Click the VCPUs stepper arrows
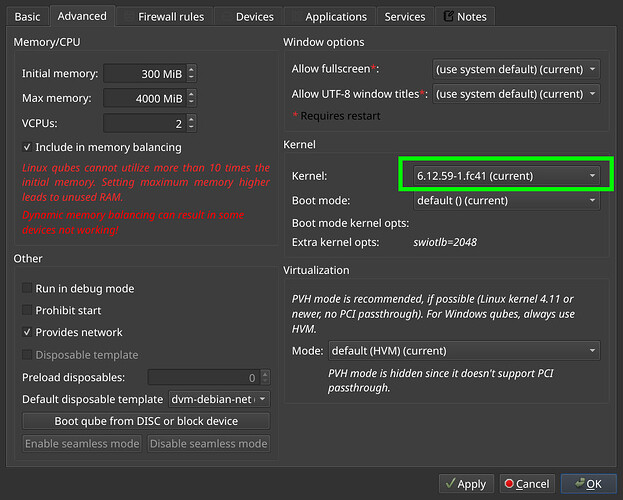The width and height of the screenshot is (623, 500). pyautogui.click(x=192, y=123)
